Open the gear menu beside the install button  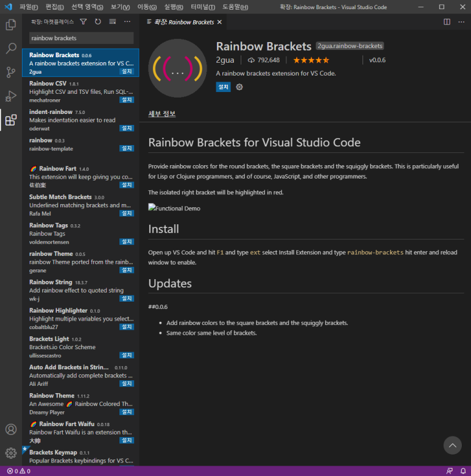[x=239, y=87]
